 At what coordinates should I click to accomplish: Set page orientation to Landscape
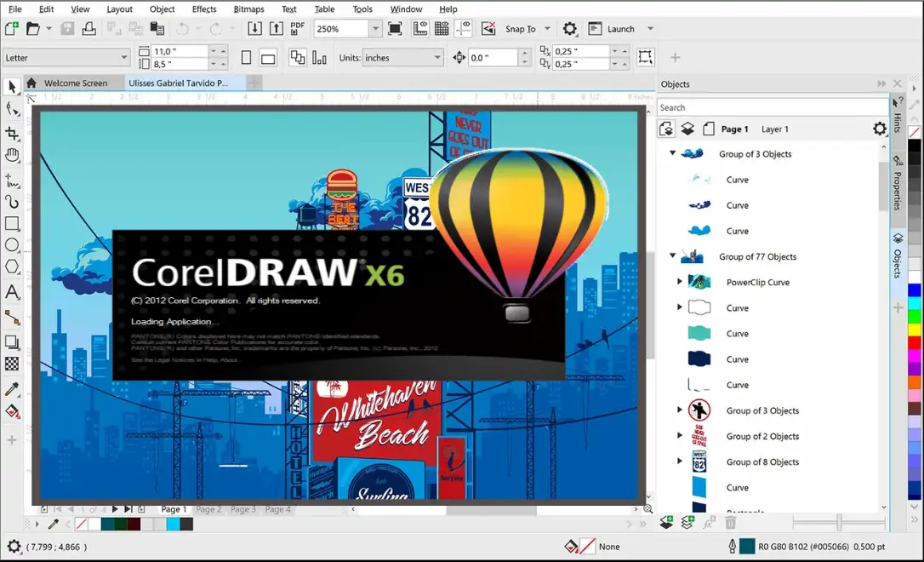[x=268, y=58]
